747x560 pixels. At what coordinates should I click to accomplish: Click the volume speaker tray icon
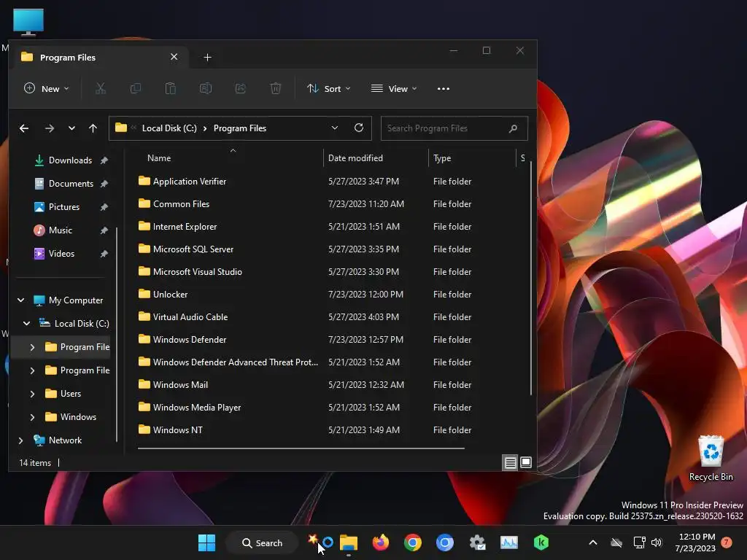[657, 542]
